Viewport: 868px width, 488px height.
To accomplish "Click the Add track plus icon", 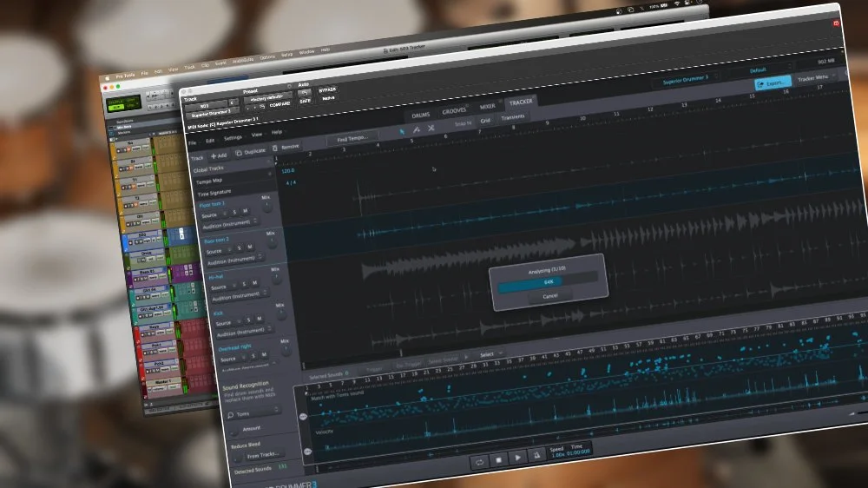I will click(214, 156).
